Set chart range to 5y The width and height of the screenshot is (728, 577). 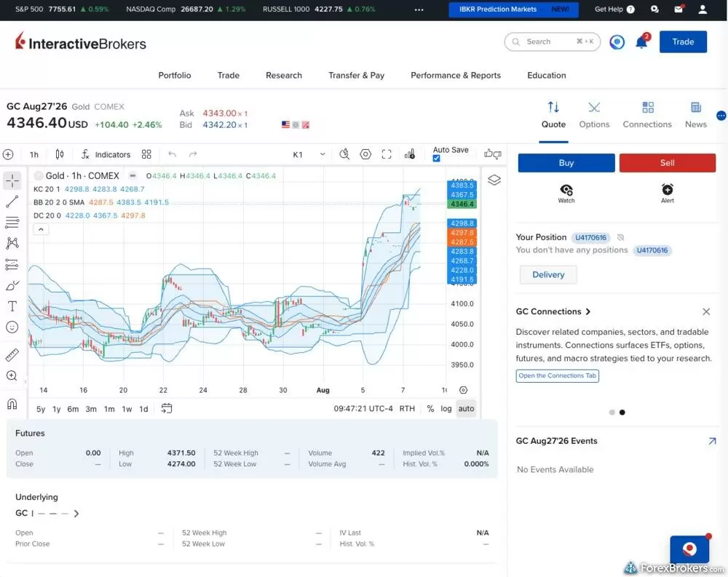pyautogui.click(x=41, y=409)
